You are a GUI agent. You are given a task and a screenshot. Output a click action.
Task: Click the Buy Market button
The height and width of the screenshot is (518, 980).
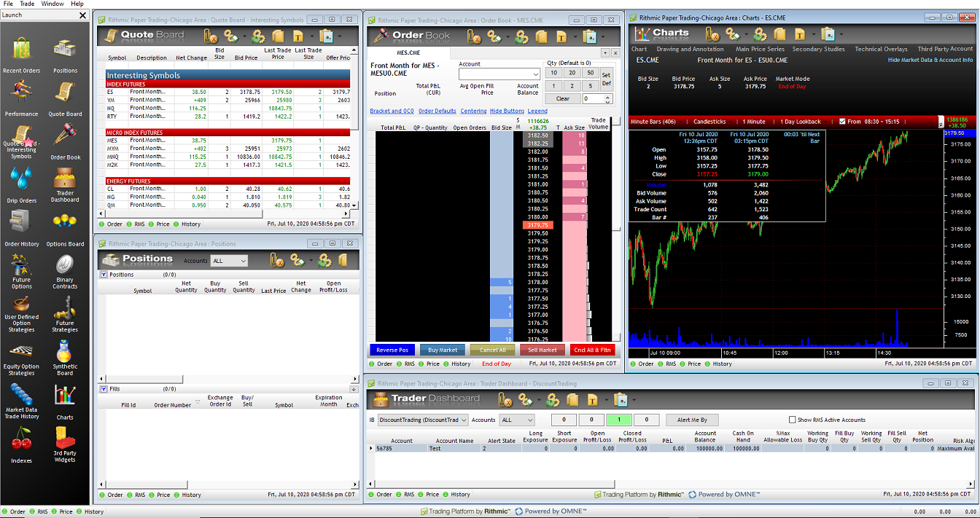[x=443, y=350]
